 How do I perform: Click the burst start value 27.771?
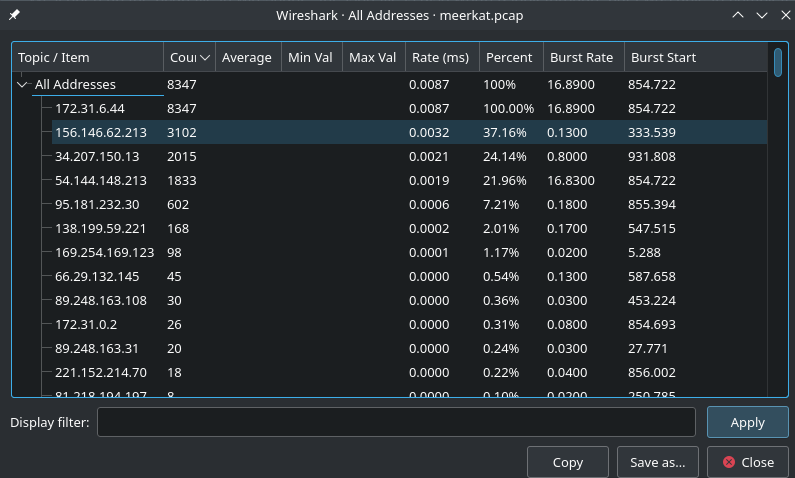pyautogui.click(x=647, y=349)
